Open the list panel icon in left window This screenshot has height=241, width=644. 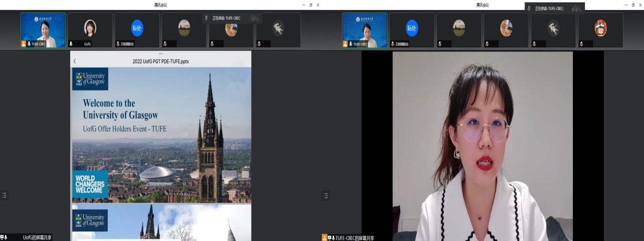[5, 195]
